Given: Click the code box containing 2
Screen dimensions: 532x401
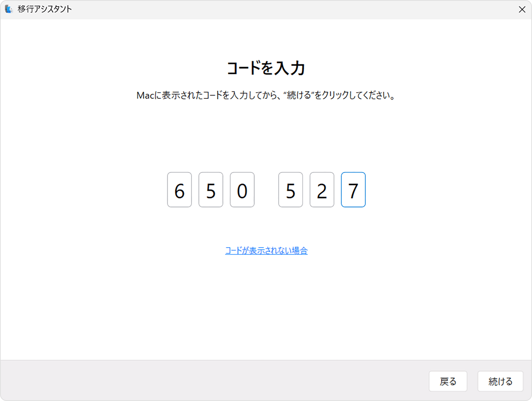Looking at the screenshot, I should (322, 190).
